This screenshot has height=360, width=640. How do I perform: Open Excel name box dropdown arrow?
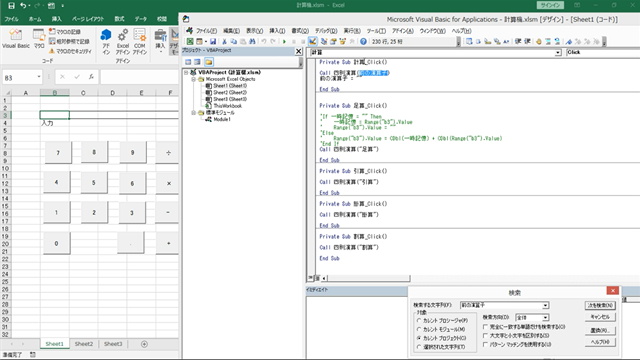point(39,77)
